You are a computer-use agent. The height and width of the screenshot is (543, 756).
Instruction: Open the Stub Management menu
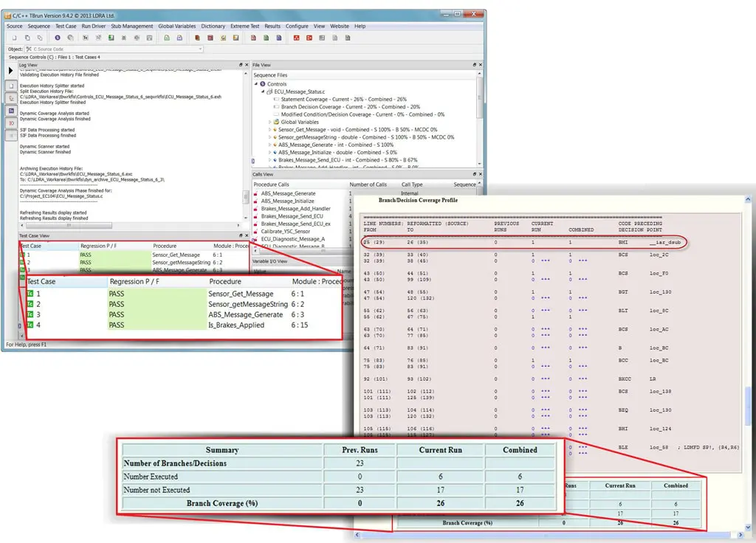pyautogui.click(x=133, y=26)
